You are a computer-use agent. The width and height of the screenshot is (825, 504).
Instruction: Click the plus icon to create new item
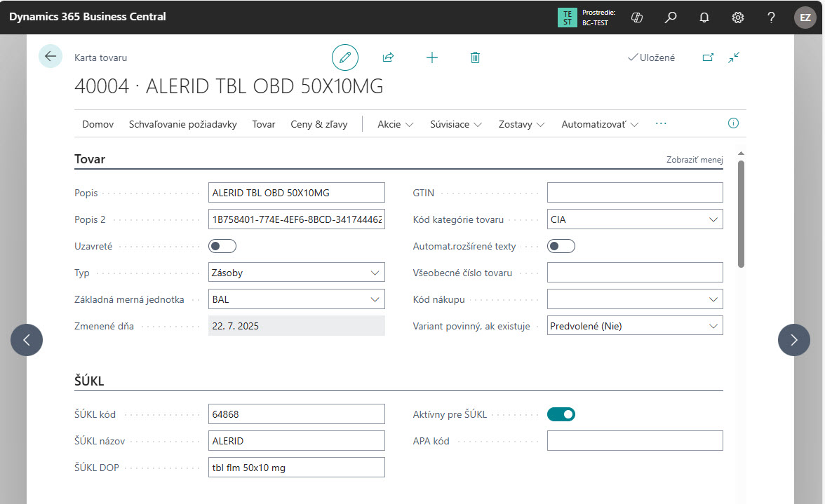pos(432,57)
